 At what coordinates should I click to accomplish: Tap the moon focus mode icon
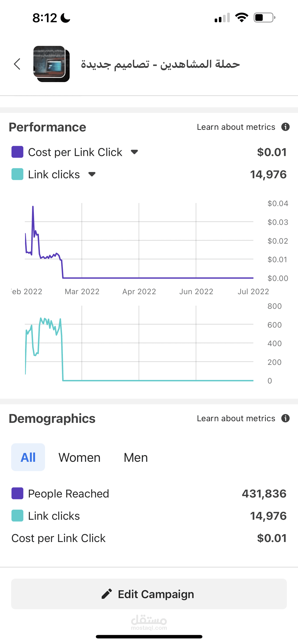click(65, 18)
